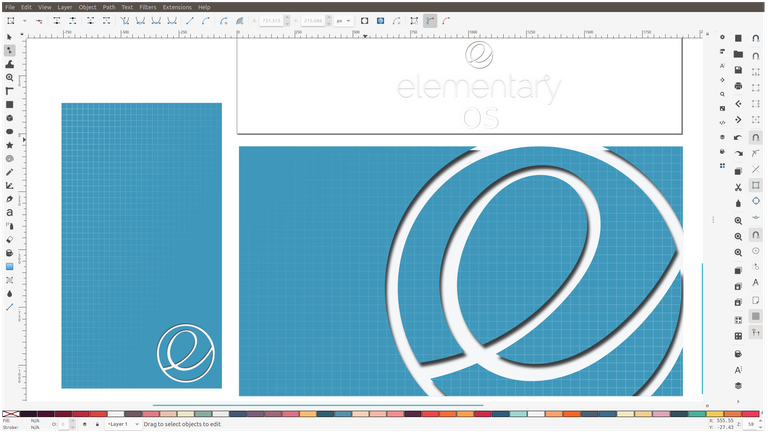The height and width of the screenshot is (434, 768).
Task: Click the Y coordinate stepper arrows
Action: [x=329, y=21]
